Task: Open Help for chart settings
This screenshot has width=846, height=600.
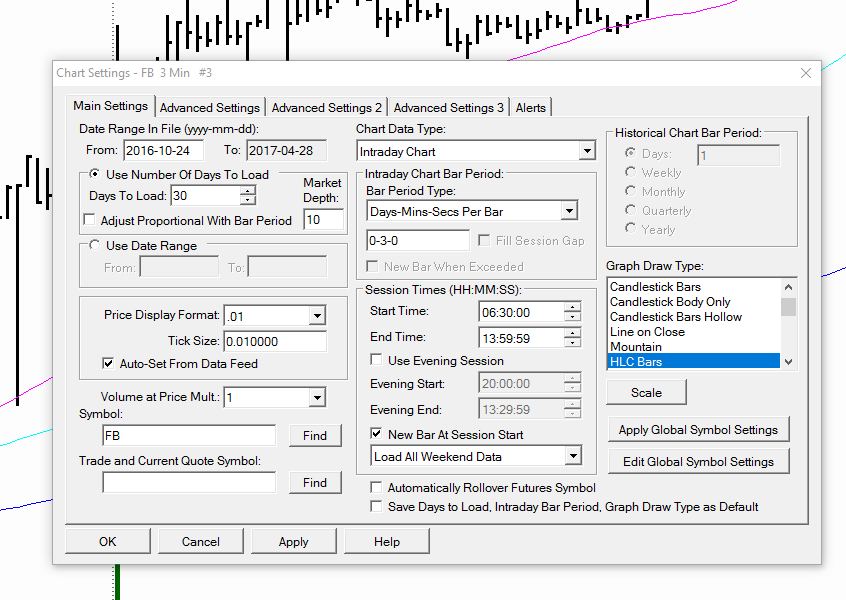Action: (x=387, y=541)
